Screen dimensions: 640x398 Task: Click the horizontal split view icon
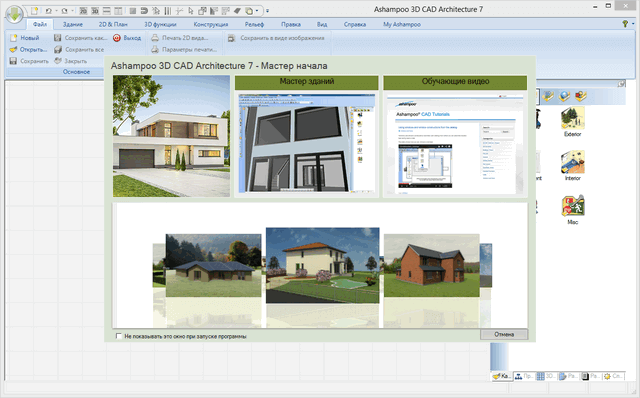(x=107, y=11)
